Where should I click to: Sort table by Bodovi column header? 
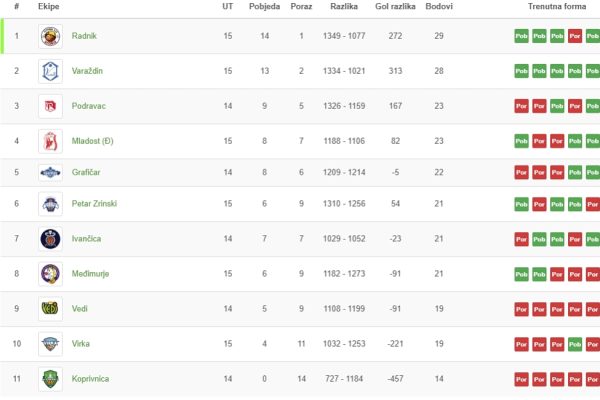pos(439,7)
